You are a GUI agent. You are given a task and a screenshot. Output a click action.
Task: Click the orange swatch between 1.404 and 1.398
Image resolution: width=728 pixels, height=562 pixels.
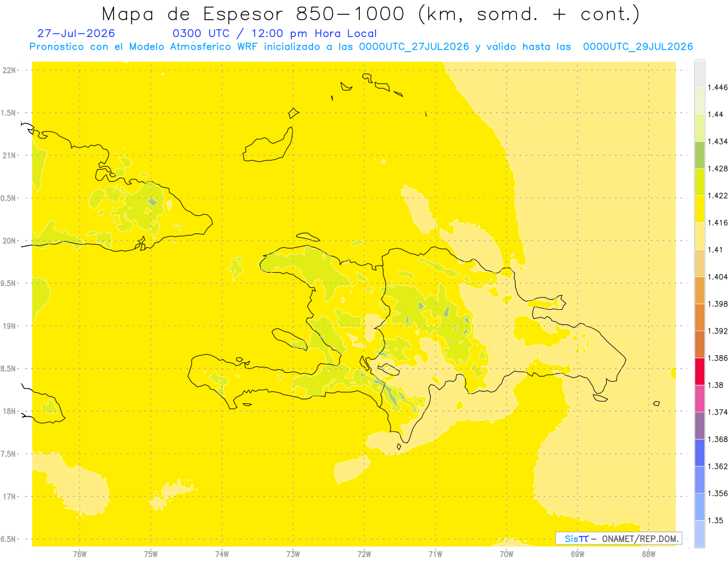pyautogui.click(x=699, y=290)
